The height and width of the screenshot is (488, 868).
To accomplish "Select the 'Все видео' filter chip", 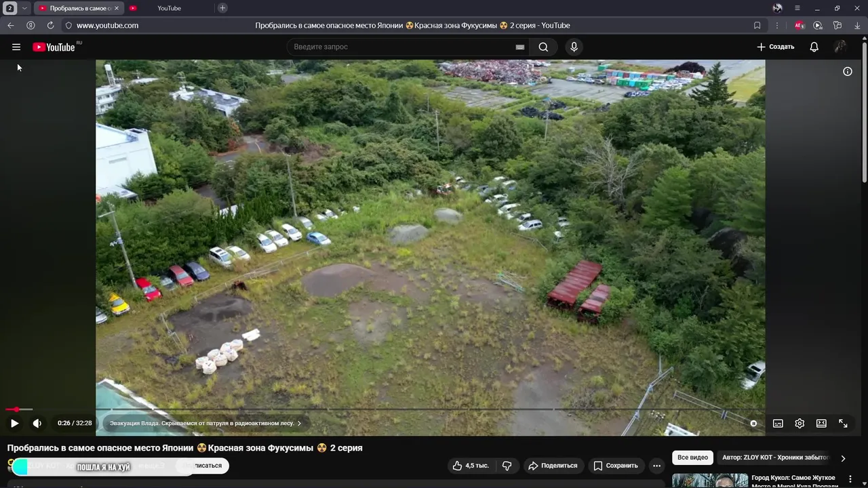I will tap(692, 457).
